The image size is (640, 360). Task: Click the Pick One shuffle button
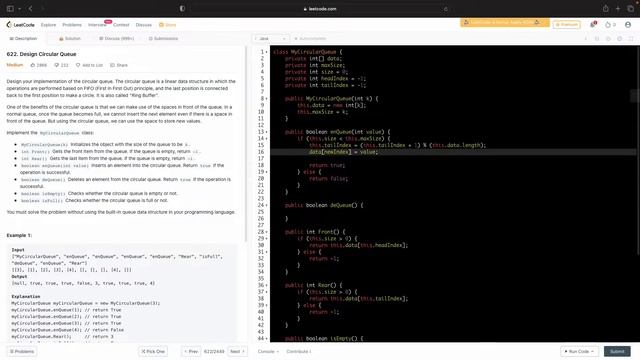pos(153,351)
